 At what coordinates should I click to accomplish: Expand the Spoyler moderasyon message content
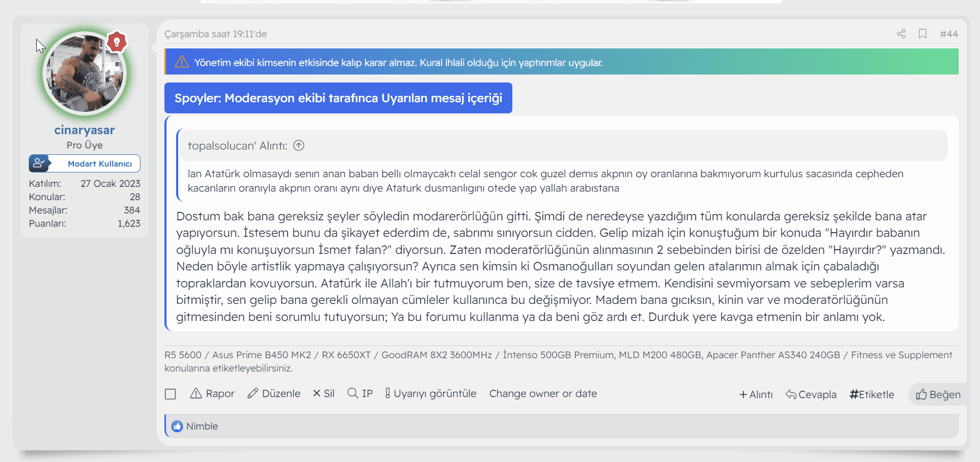pos(338,98)
